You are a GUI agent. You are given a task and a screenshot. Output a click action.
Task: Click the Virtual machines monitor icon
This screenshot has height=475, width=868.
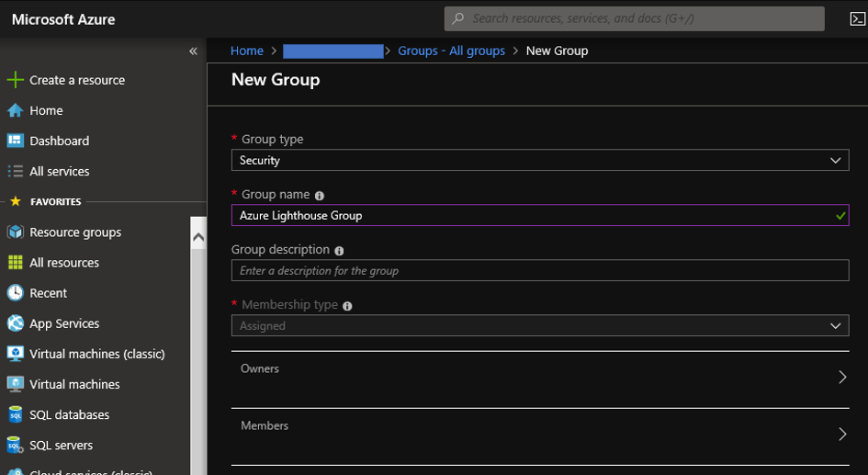coord(15,384)
